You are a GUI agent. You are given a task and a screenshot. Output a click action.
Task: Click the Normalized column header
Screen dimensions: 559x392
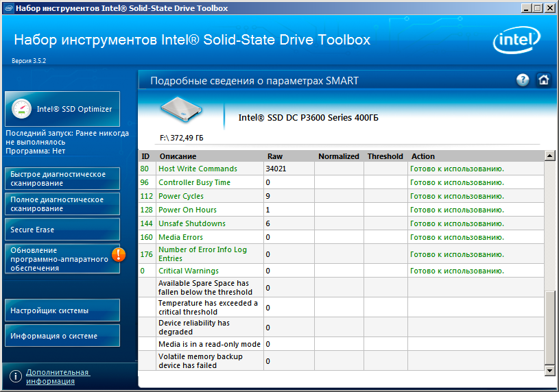[339, 156]
